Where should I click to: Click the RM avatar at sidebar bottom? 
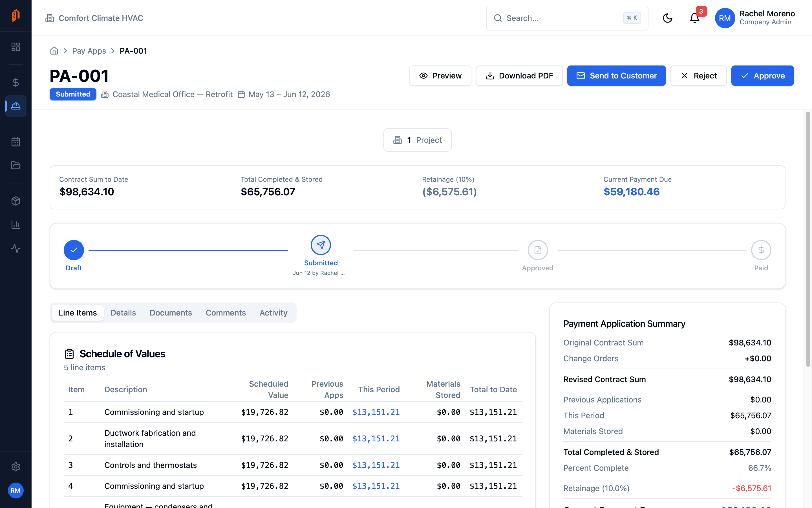point(16,491)
